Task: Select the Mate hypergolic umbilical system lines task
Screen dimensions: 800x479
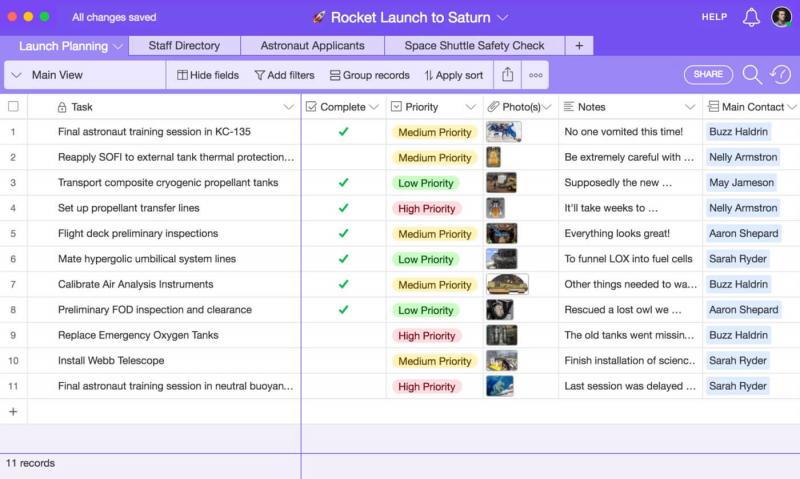Action: pyautogui.click(x=147, y=259)
